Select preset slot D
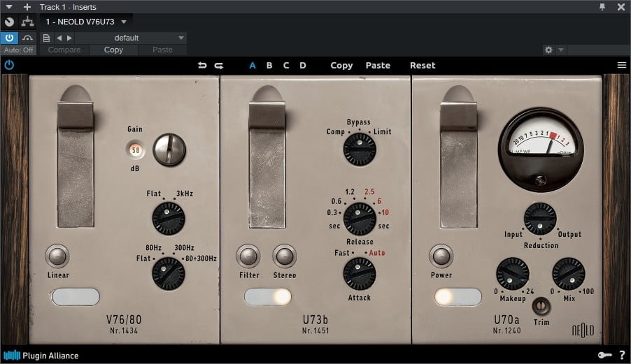Image resolution: width=631 pixels, height=364 pixels. pyautogui.click(x=303, y=65)
